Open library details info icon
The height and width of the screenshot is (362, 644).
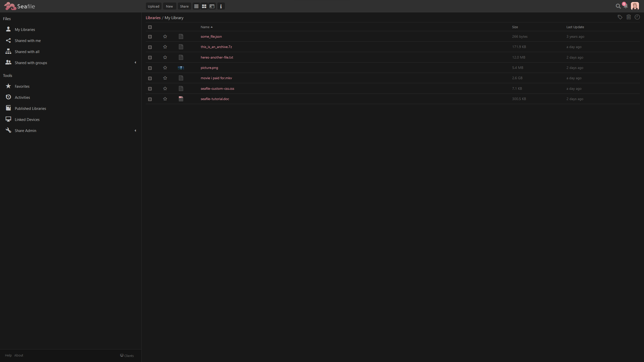coord(221,6)
